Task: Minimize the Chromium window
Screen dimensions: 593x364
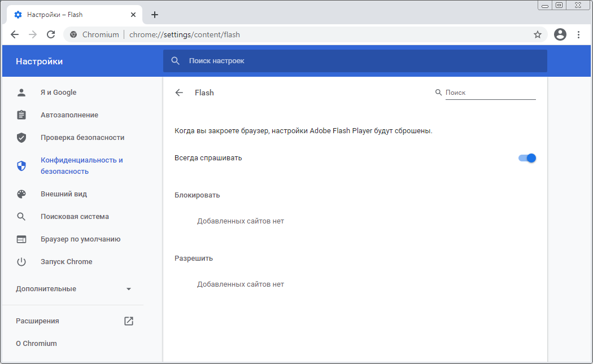Action: point(545,5)
